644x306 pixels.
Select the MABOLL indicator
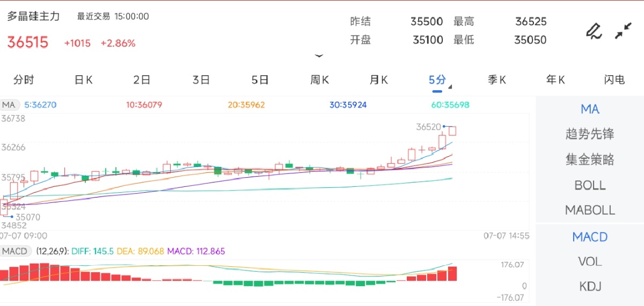[590, 210]
